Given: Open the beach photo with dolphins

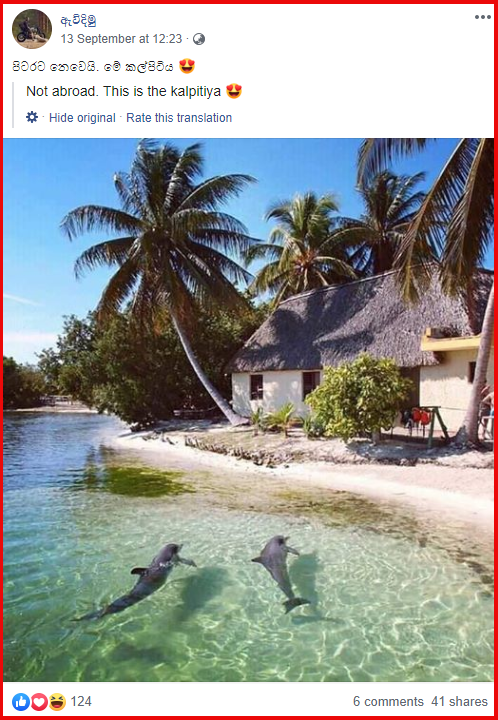Looking at the screenshot, I should click(x=248, y=410).
